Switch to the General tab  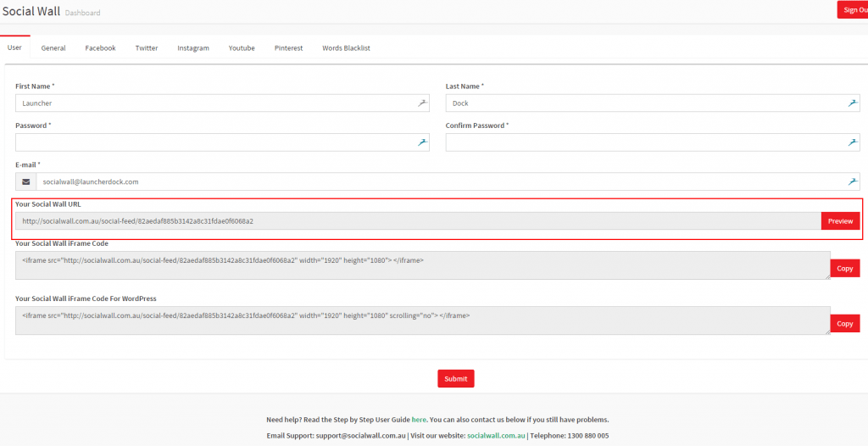[53, 48]
